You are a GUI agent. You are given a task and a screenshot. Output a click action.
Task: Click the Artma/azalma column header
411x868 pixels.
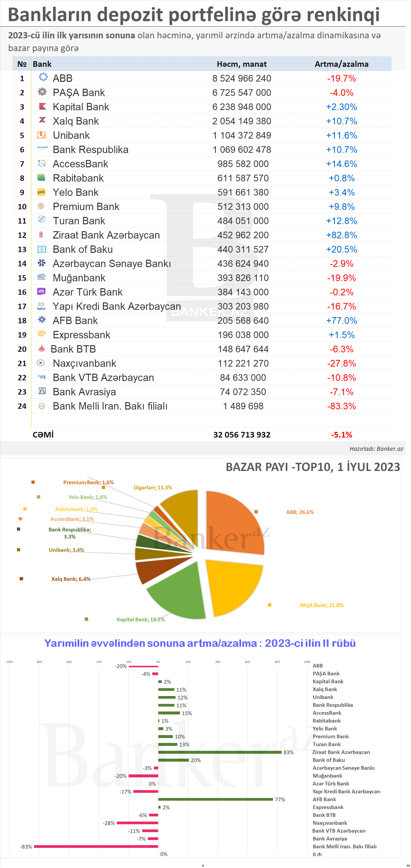pyautogui.click(x=341, y=64)
